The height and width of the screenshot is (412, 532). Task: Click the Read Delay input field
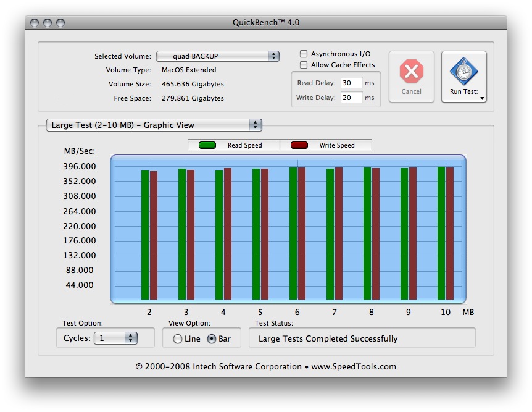(352, 83)
